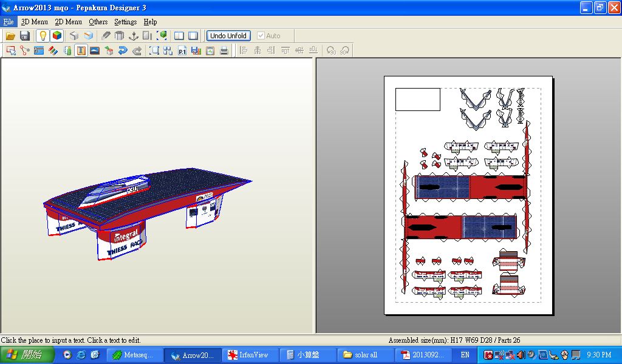Screen dimensions: 622x364
Task: Click the P.1 page icon
Action: [182, 50]
